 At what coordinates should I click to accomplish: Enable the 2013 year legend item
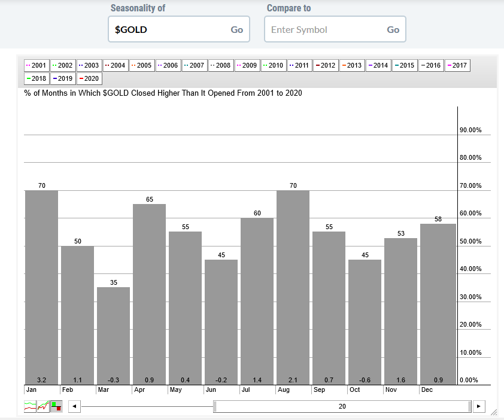click(353, 66)
